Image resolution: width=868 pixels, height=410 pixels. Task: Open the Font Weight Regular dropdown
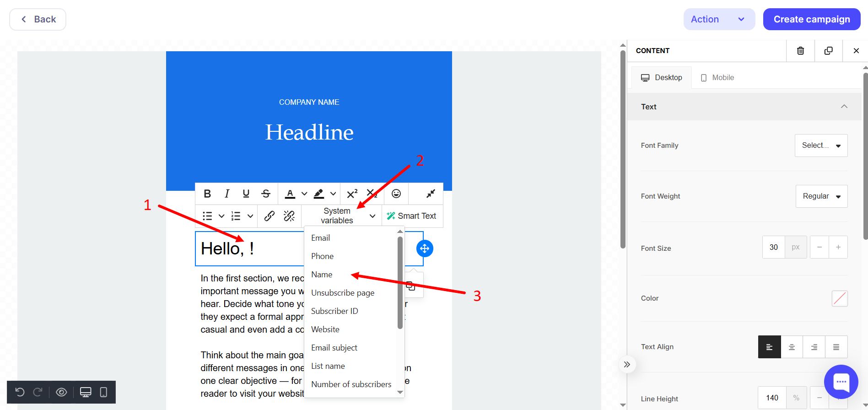coord(821,196)
